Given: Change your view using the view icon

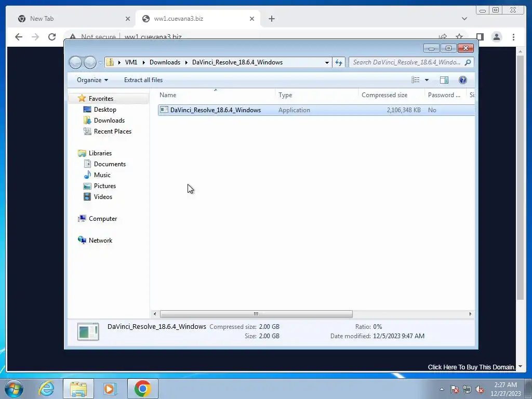Looking at the screenshot, I should coord(415,79).
